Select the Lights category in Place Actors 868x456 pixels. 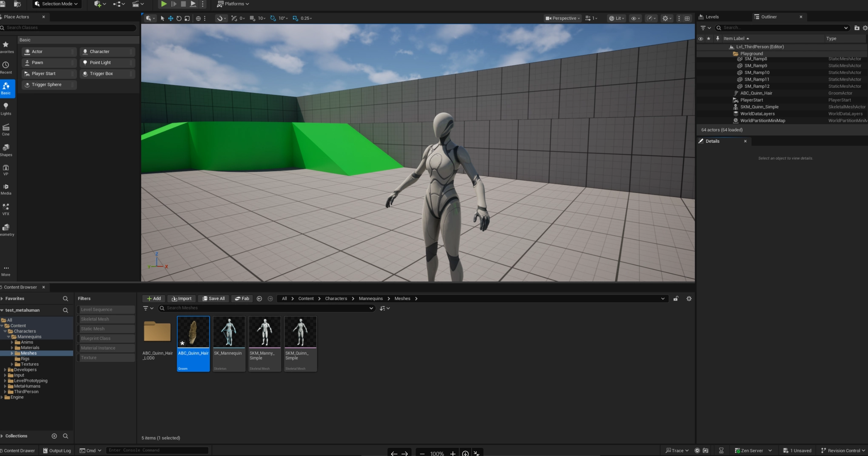click(x=6, y=109)
